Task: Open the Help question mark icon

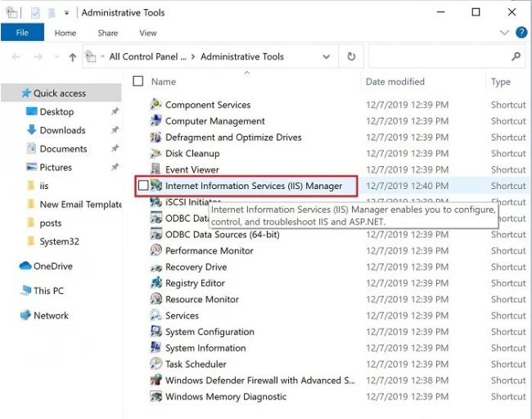Action: [521, 33]
